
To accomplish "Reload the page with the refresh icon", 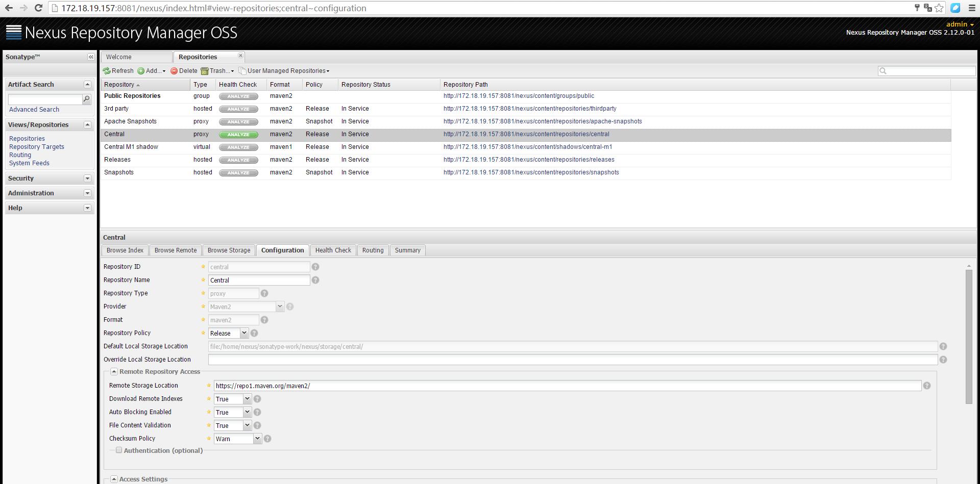I will coord(38,8).
